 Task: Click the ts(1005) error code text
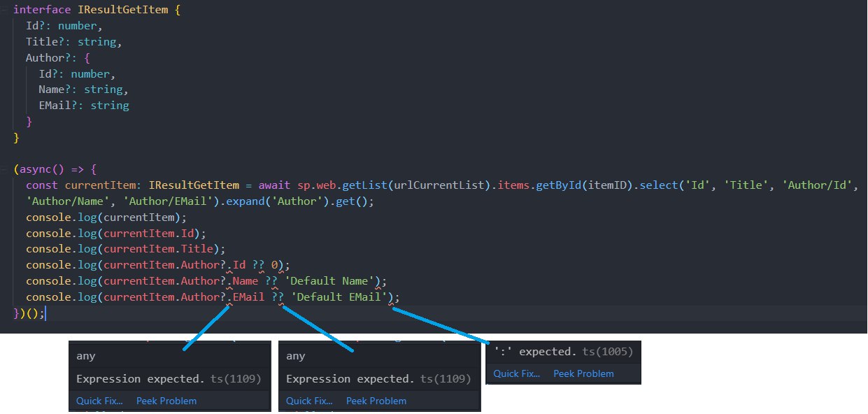pyautogui.click(x=606, y=352)
